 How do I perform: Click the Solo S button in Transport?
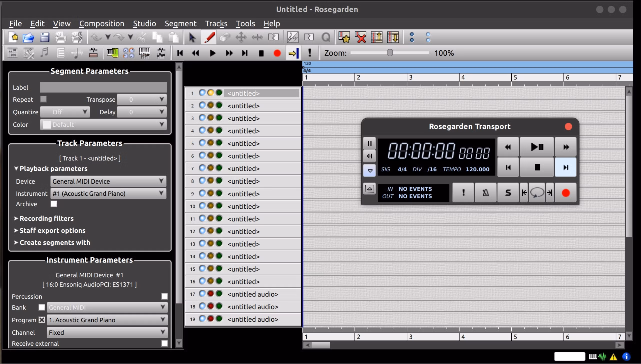click(508, 192)
